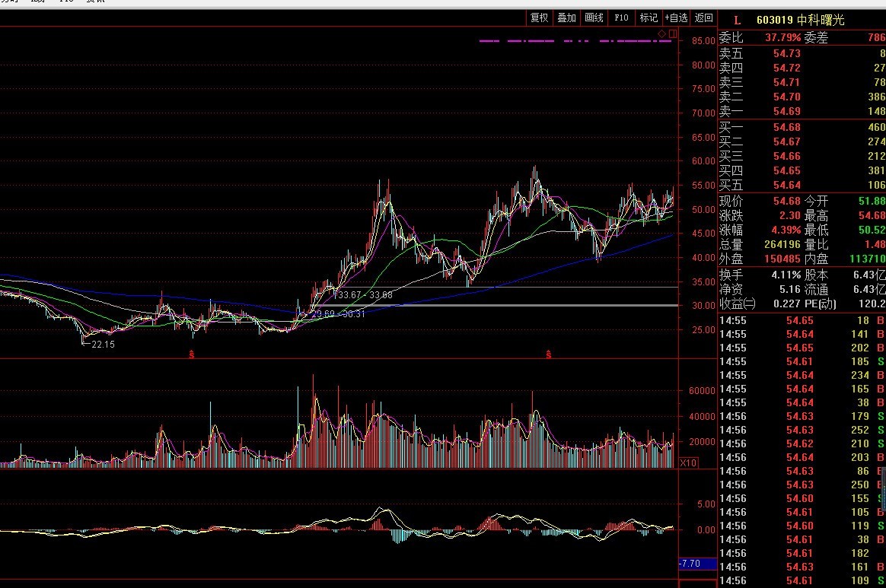
Task: Click the right red S event marker
Action: (548, 354)
